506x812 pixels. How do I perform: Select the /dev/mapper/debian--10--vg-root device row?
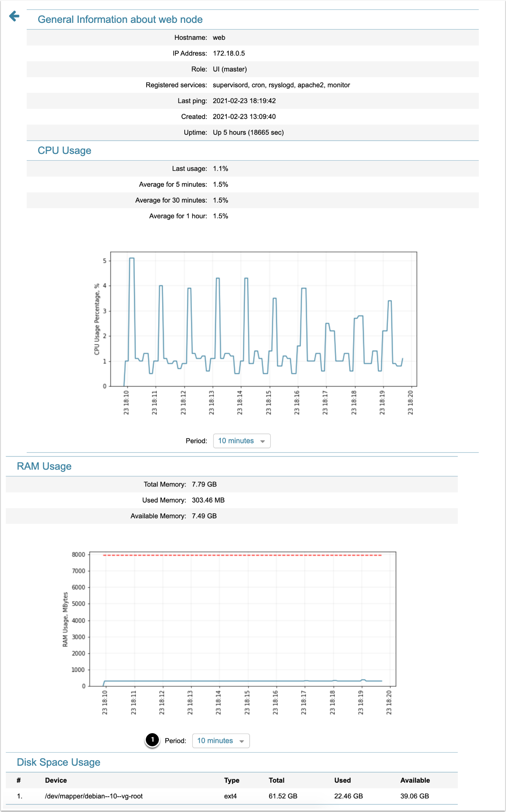click(232, 796)
